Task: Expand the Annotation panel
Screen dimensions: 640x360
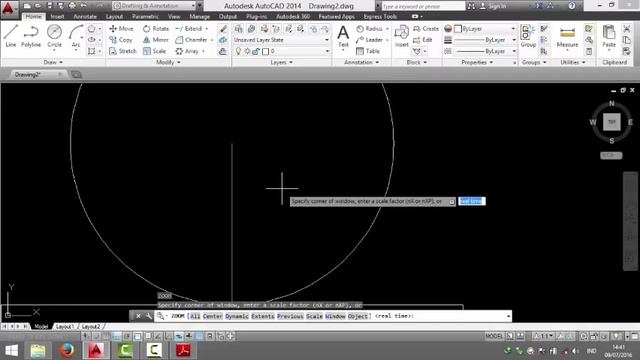Action: 362,62
